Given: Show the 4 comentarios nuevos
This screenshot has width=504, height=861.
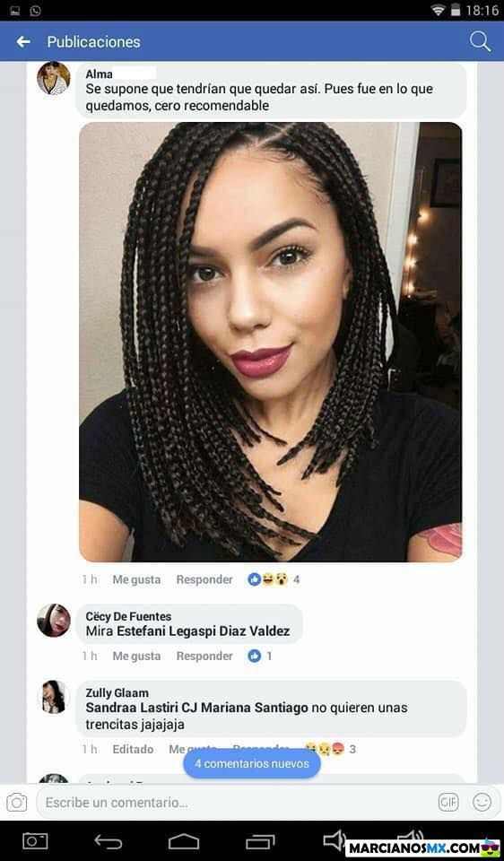Looking at the screenshot, I should tap(251, 764).
